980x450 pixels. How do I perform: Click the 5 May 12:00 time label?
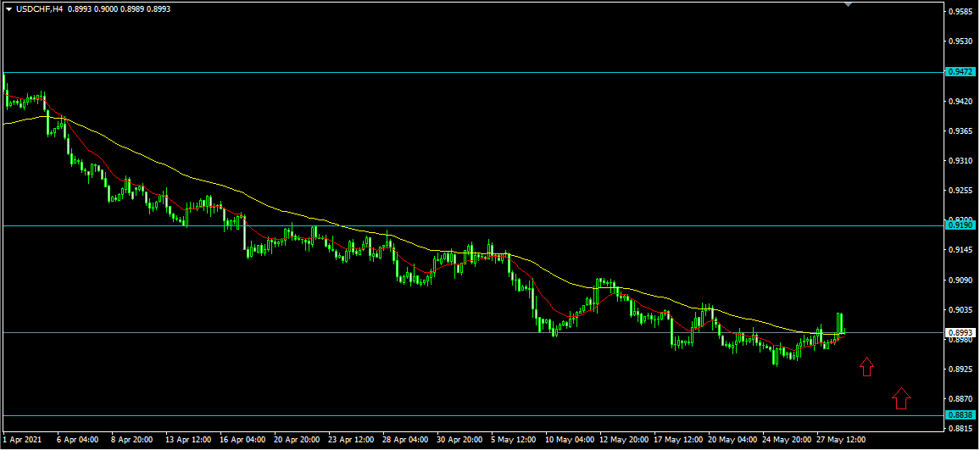point(512,440)
